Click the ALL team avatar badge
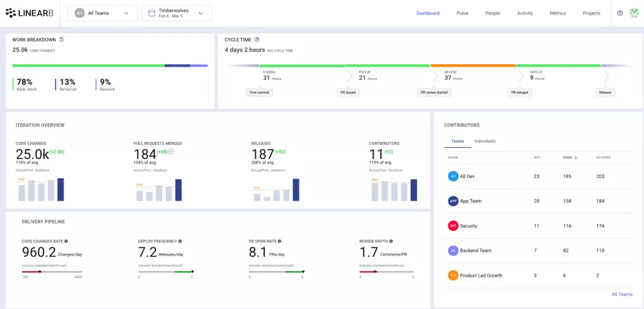The height and width of the screenshot is (309, 644). coord(79,13)
